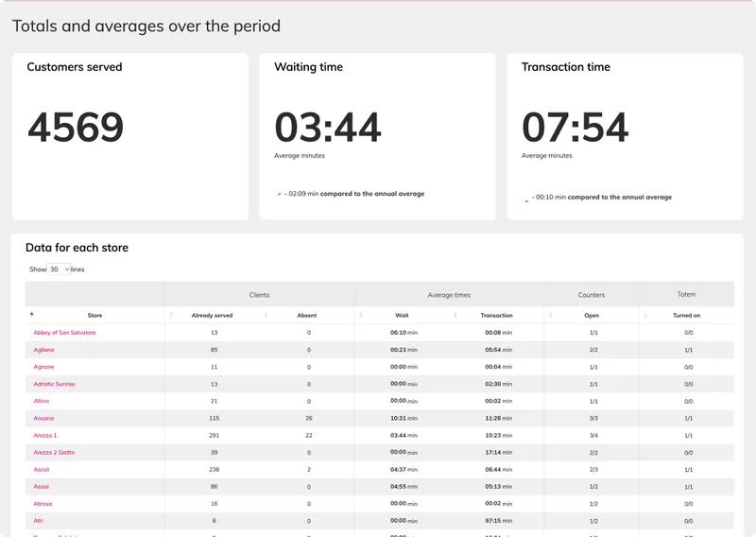Open the Atri store link
Image resolution: width=756 pixels, height=537 pixels.
pos(39,521)
